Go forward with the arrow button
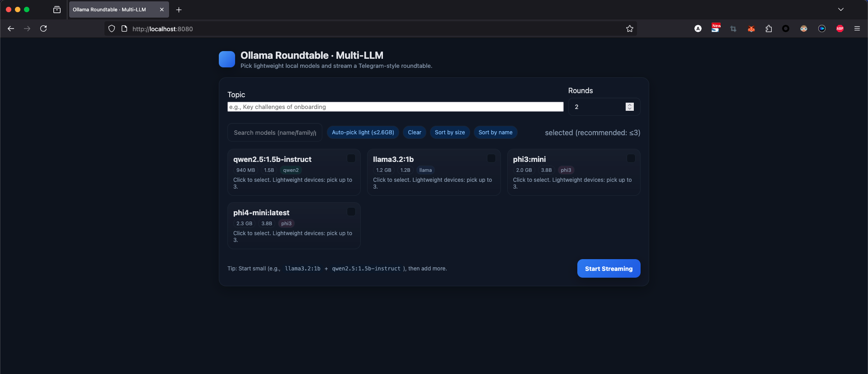Image resolution: width=868 pixels, height=374 pixels. [x=27, y=28]
